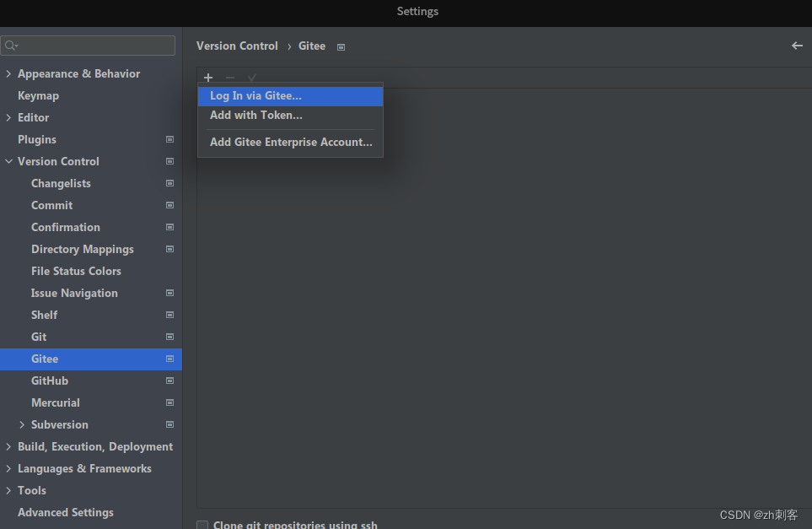The width and height of the screenshot is (812, 529).
Task: Click project-level icon next to Gitee breadcrumb
Action: [x=341, y=47]
